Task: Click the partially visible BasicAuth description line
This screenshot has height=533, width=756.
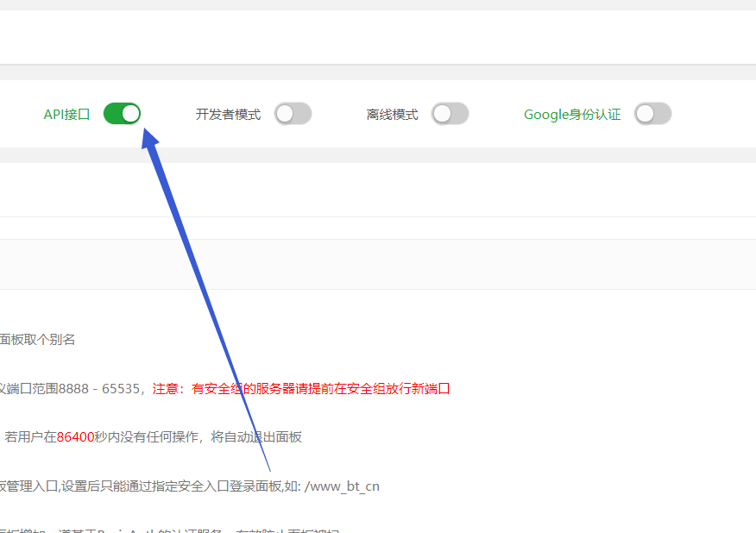Action: [173, 528]
